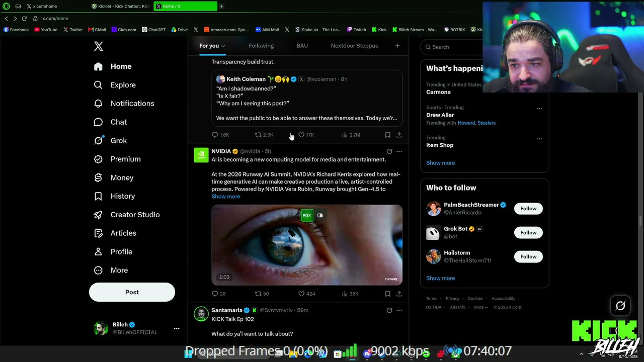Open Money in the sidebar

(114, 177)
